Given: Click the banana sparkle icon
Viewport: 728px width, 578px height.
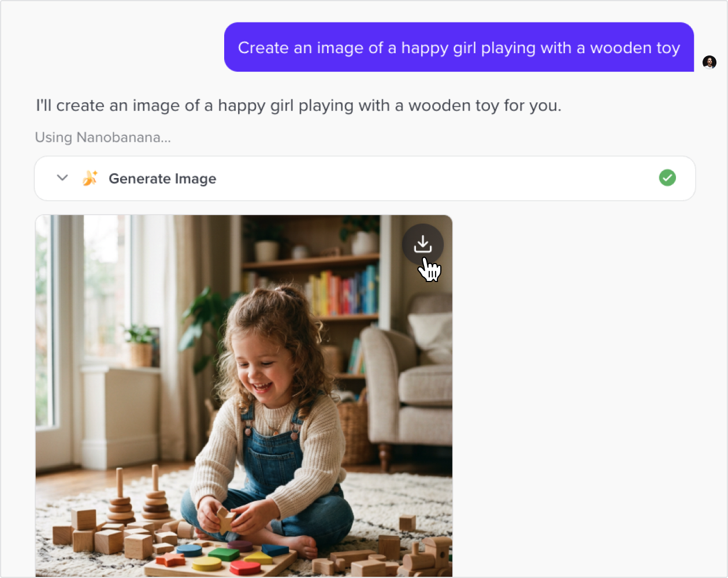Looking at the screenshot, I should [x=90, y=178].
